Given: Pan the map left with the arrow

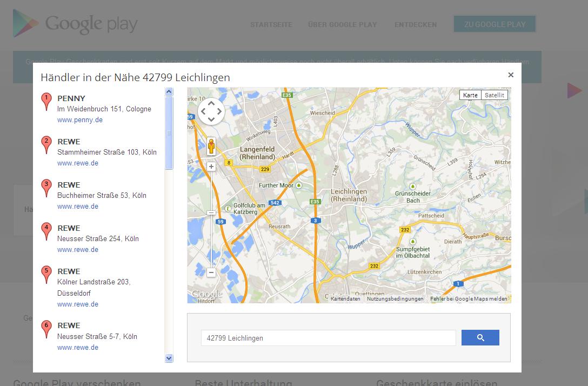Looking at the screenshot, I should (x=203, y=111).
